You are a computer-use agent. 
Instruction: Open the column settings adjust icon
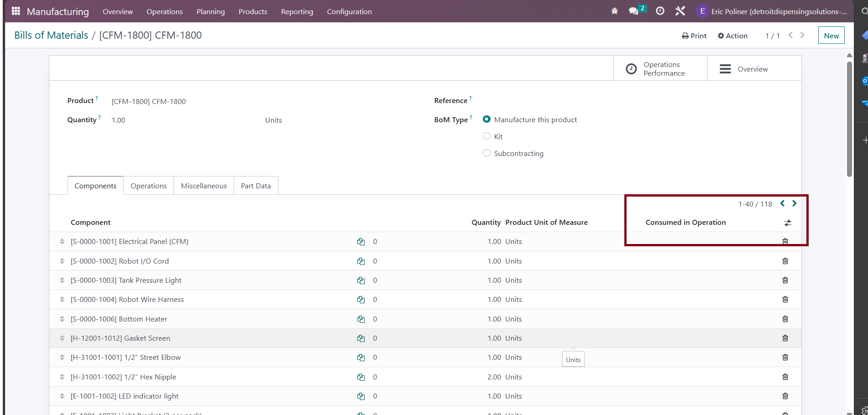pyautogui.click(x=788, y=223)
